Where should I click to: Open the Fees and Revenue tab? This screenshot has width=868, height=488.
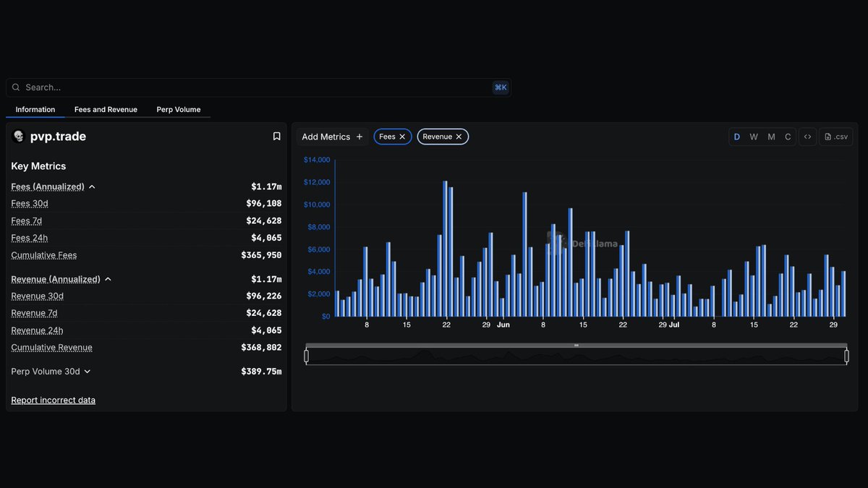(x=106, y=110)
